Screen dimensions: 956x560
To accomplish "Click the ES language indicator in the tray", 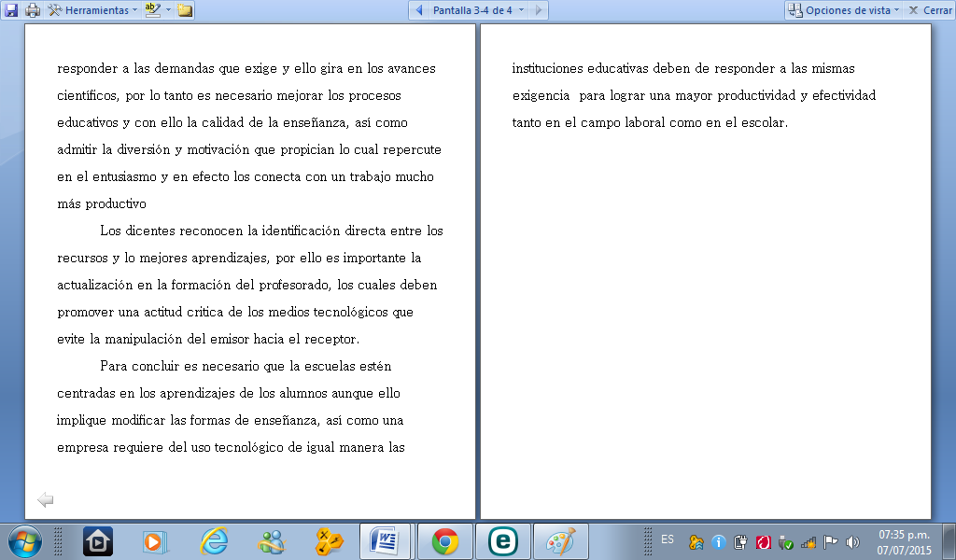I will click(x=668, y=539).
